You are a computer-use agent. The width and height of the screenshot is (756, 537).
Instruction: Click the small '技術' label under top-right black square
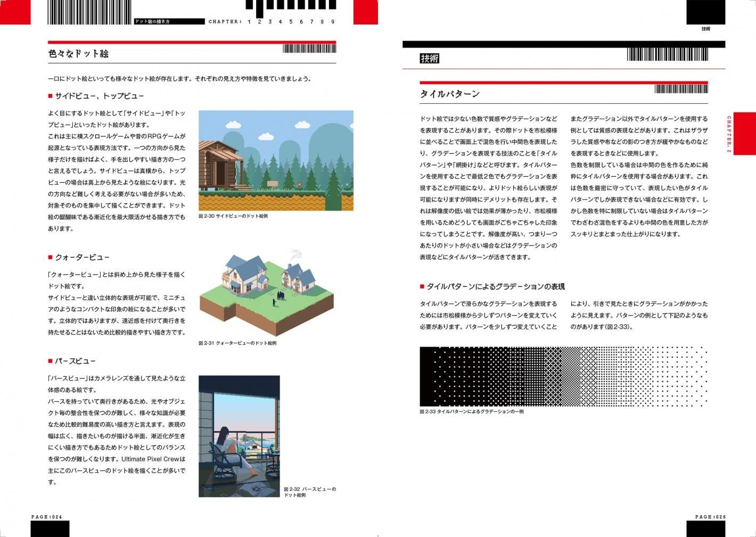click(x=705, y=29)
